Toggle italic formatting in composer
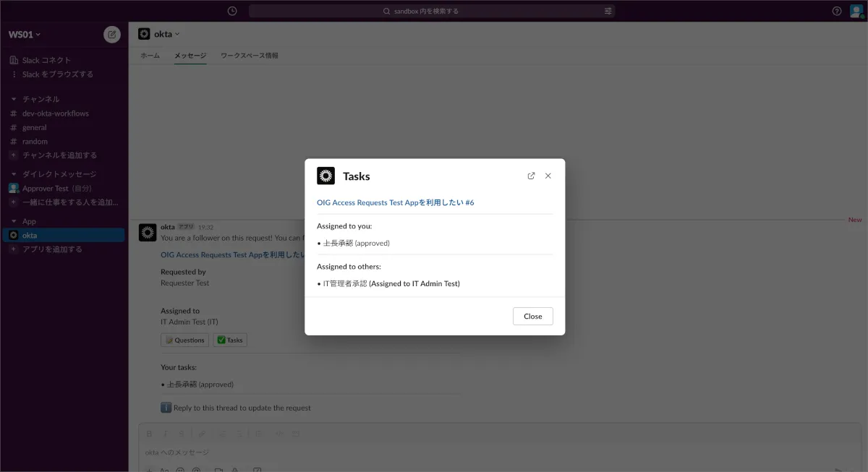Screen dimensions: 868x472 [x=165, y=434]
